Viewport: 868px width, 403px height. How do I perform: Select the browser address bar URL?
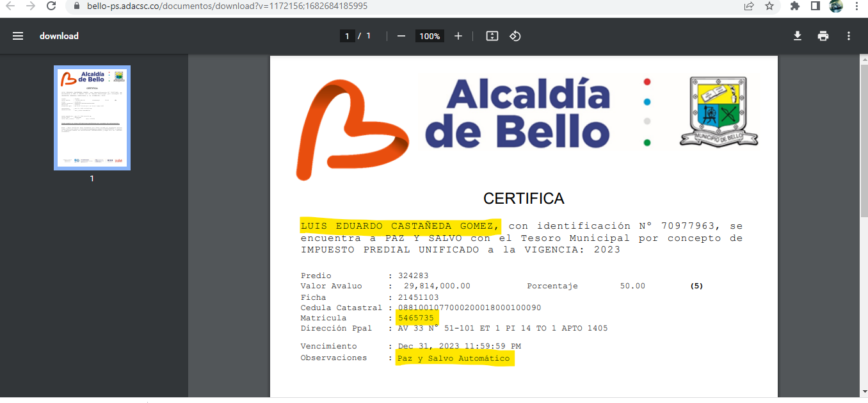click(x=227, y=6)
